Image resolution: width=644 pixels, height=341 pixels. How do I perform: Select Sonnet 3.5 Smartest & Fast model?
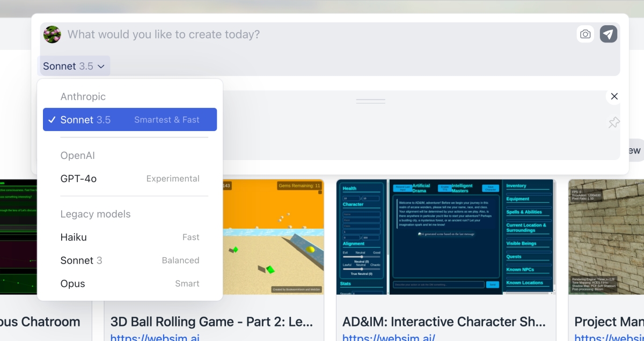click(x=130, y=120)
